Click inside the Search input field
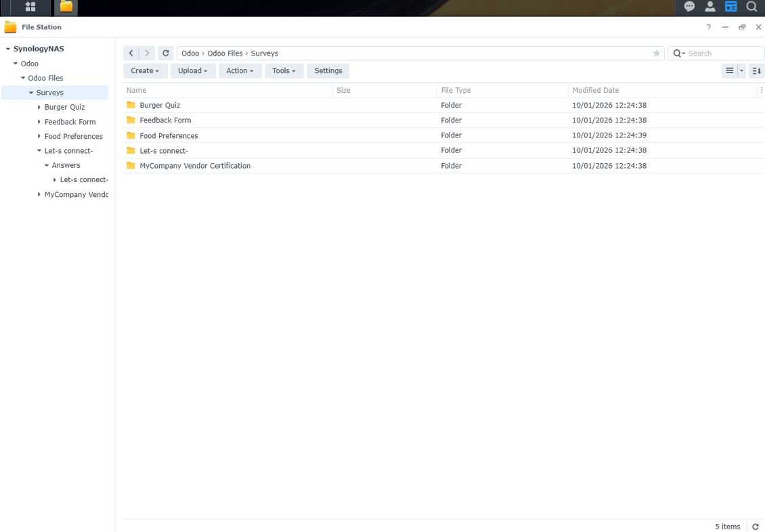This screenshot has width=765, height=532. pyautogui.click(x=724, y=53)
